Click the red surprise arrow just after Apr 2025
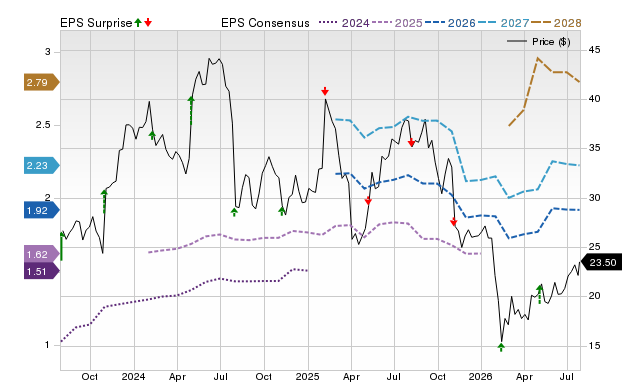Screen dimensions: 640x382 click(368, 201)
